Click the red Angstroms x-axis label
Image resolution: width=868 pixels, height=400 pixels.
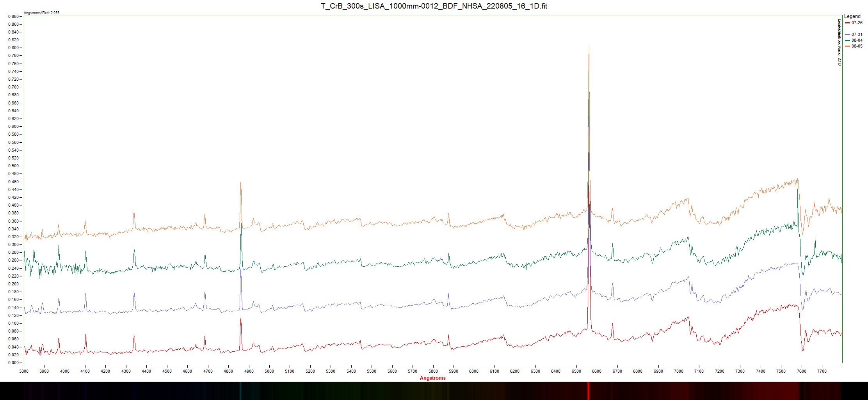432,378
